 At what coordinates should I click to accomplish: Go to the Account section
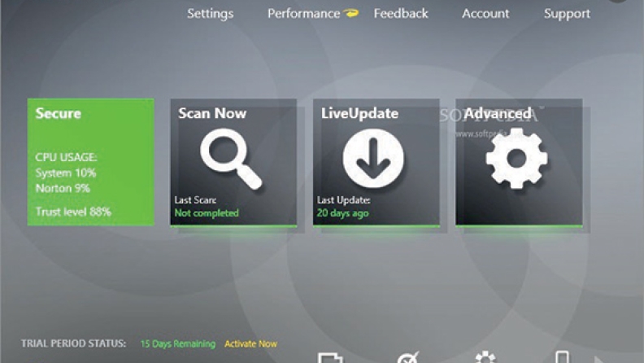[x=485, y=14]
